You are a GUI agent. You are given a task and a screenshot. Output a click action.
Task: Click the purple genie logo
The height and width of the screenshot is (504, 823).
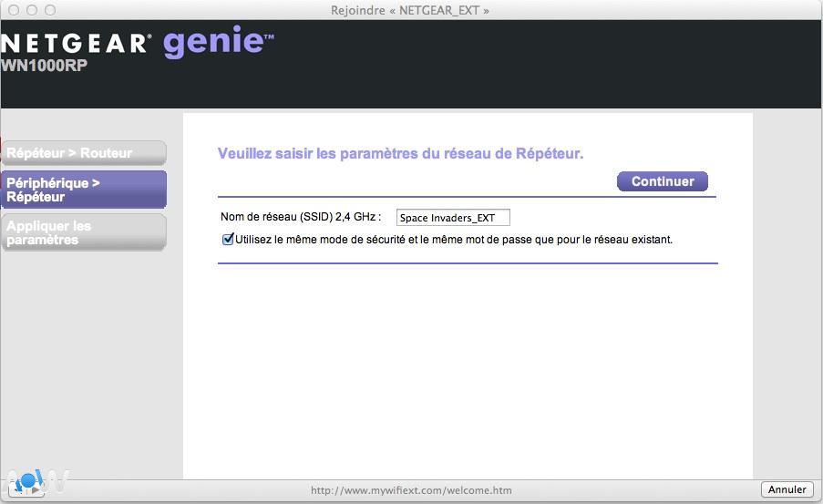click(217, 43)
